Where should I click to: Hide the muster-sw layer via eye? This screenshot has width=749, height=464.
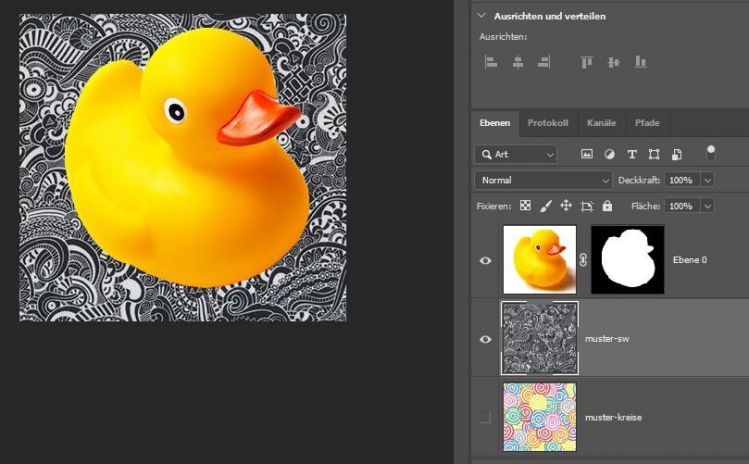[485, 339]
